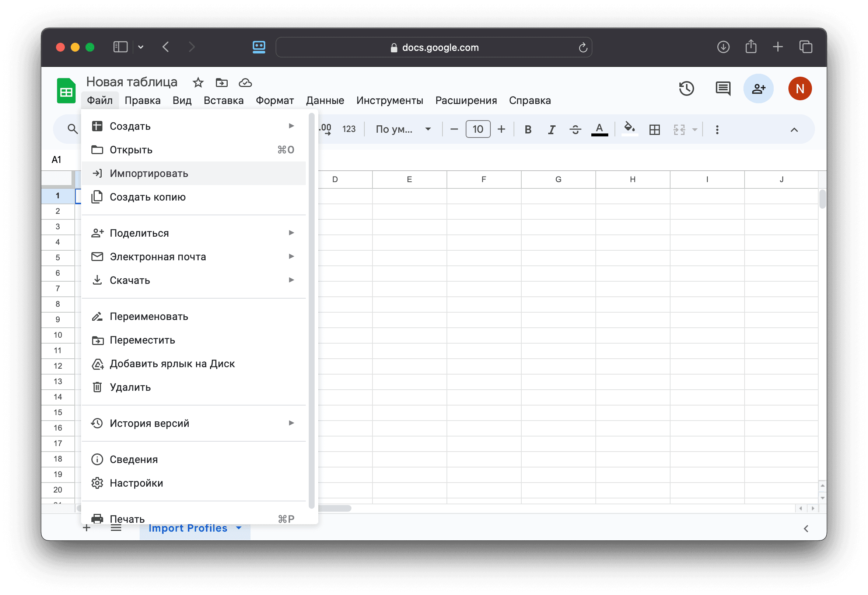The height and width of the screenshot is (595, 868).
Task: Click the version history clock icon
Action: coord(686,88)
